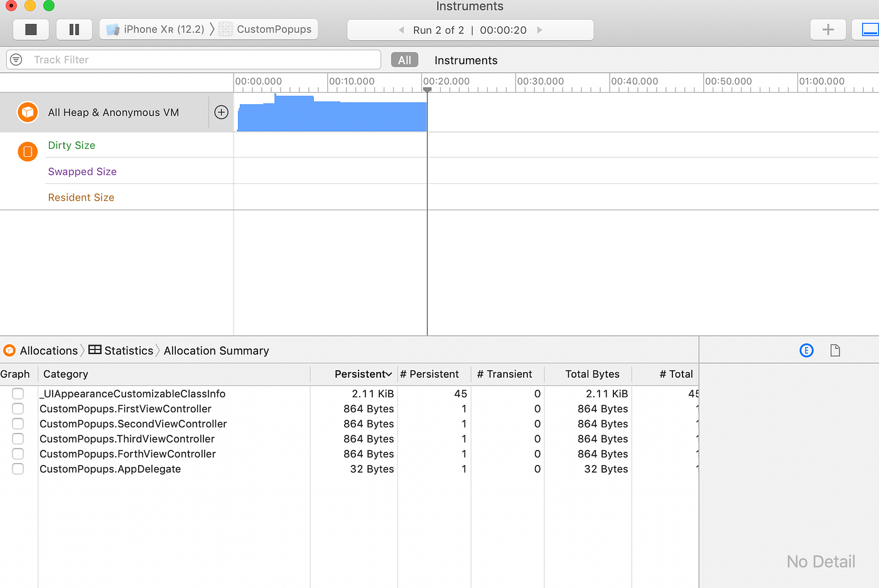Click the Persistent column sort chevron
The image size is (879, 588).
(x=389, y=374)
